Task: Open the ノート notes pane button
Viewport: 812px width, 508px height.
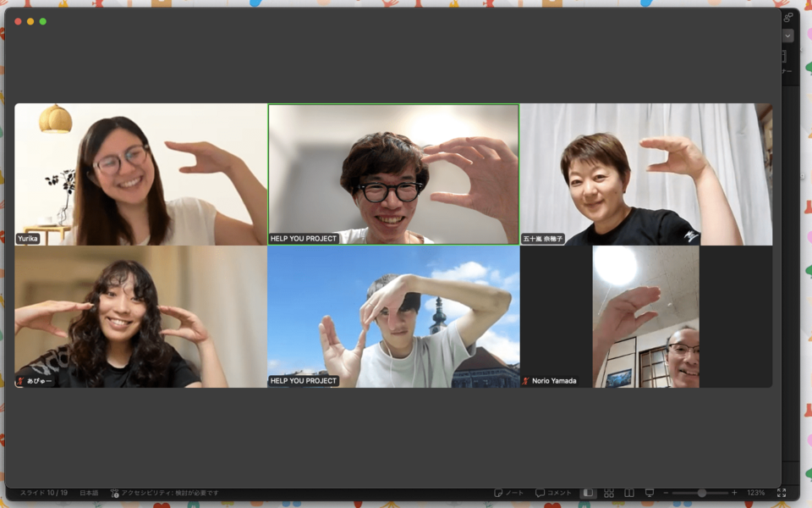Action: coord(508,493)
